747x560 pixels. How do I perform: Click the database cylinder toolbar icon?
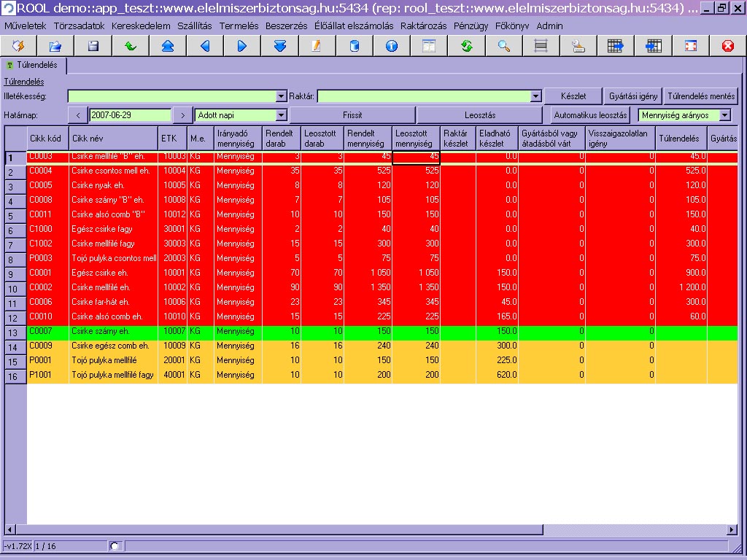(355, 46)
